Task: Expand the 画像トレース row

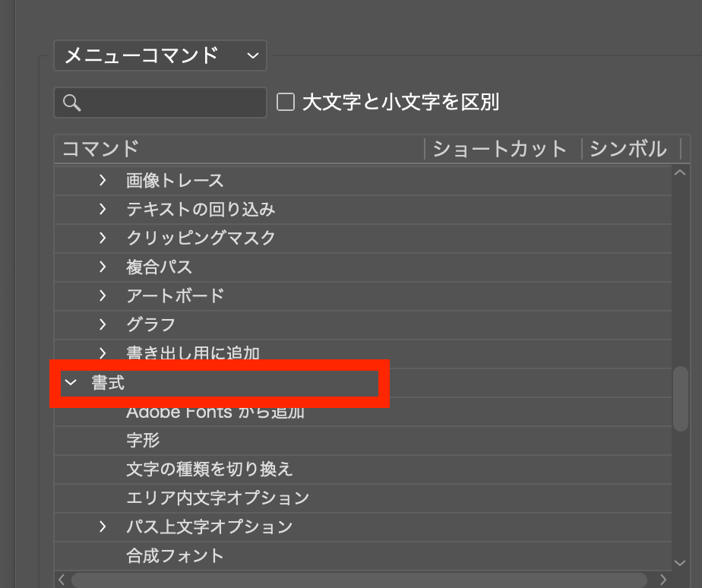Action: [x=103, y=181]
